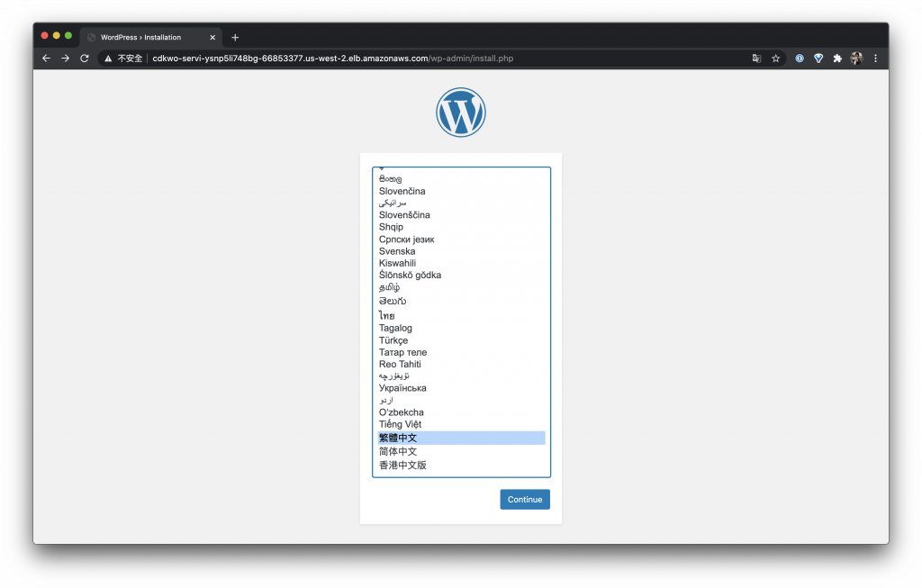Image resolution: width=922 pixels, height=588 pixels.
Task: Open the Chrome three-dot menu
Action: (x=875, y=59)
